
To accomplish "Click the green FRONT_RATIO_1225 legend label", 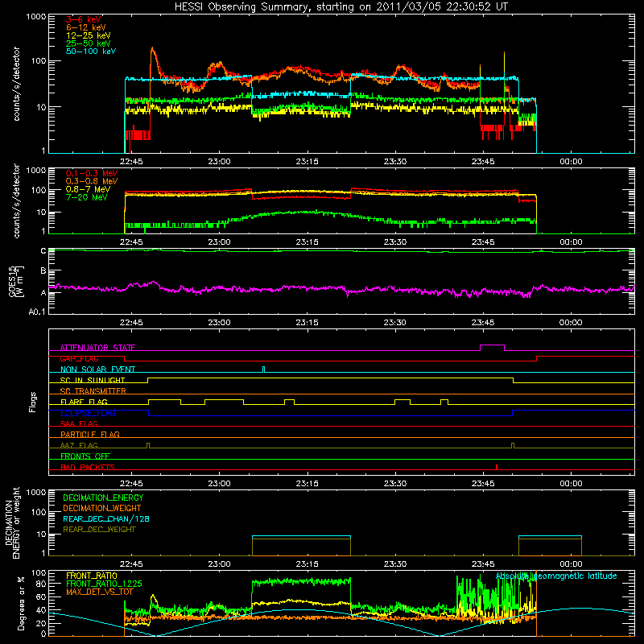I will [x=104, y=584].
